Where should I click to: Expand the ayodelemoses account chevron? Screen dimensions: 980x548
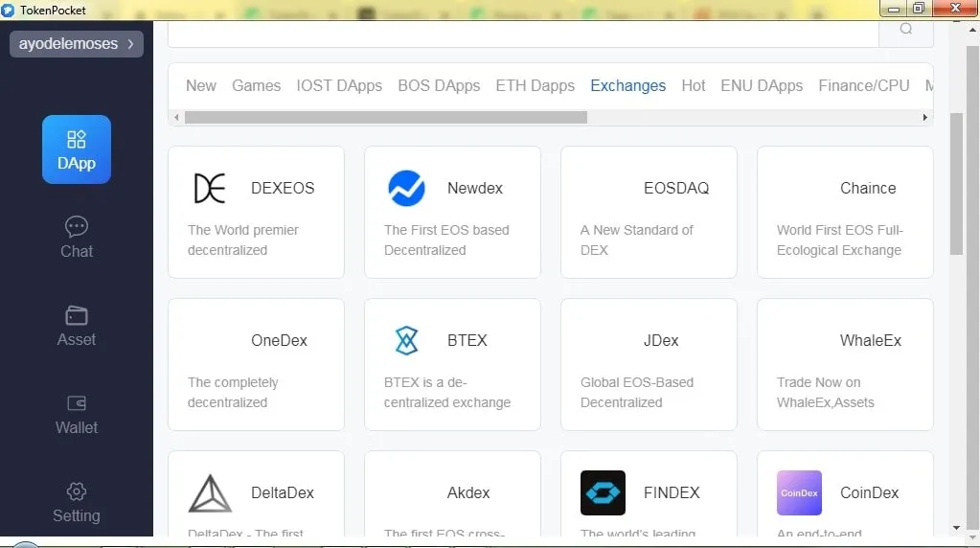pyautogui.click(x=130, y=44)
